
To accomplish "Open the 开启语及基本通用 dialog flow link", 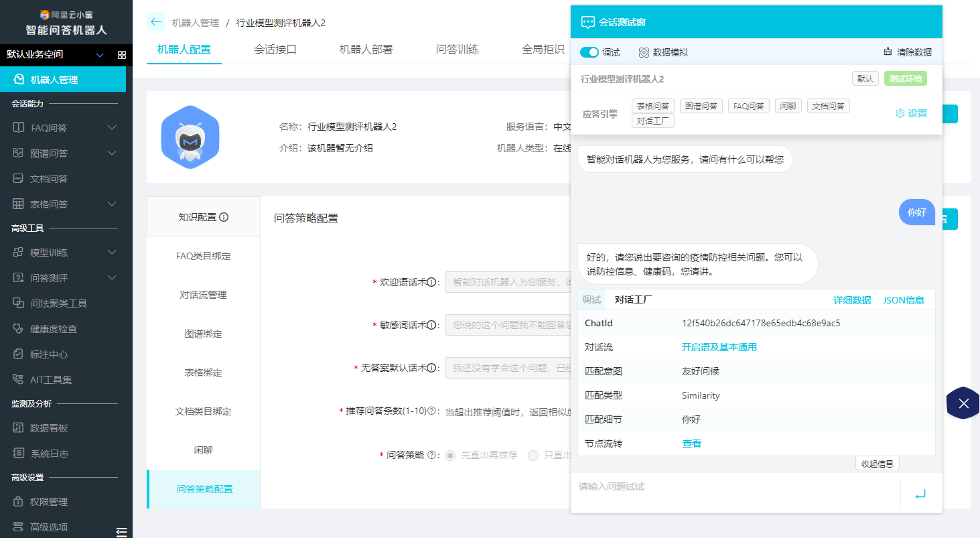I will 719,347.
